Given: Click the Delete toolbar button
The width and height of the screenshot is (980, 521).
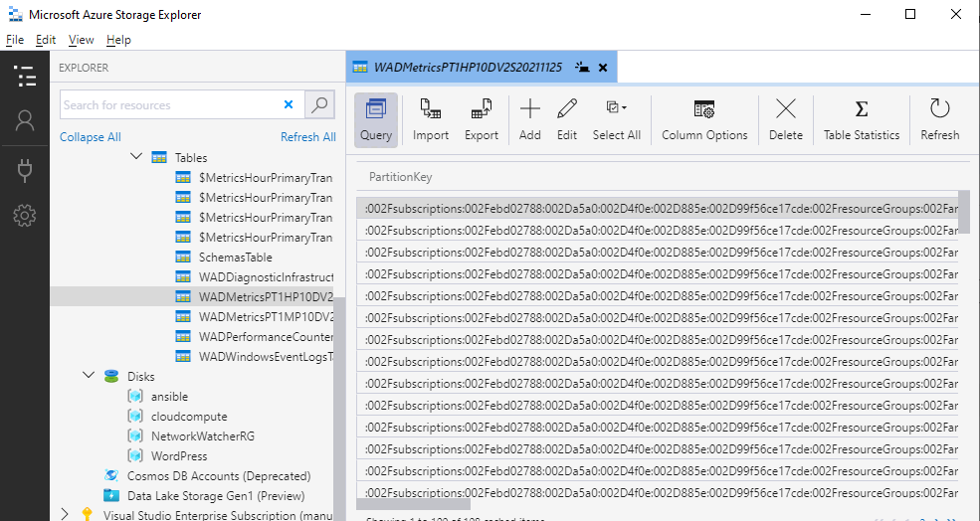Looking at the screenshot, I should (x=786, y=120).
